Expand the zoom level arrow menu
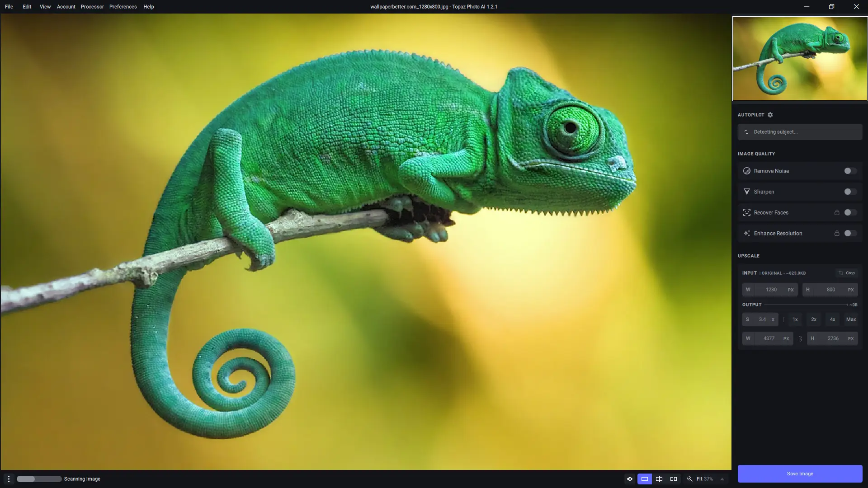Screen dimensions: 868x488 [722, 479]
